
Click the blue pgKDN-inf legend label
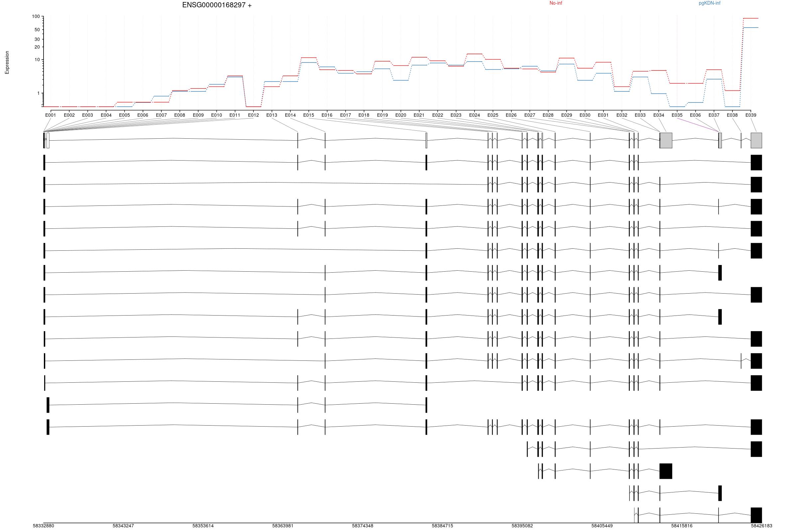click(710, 3)
